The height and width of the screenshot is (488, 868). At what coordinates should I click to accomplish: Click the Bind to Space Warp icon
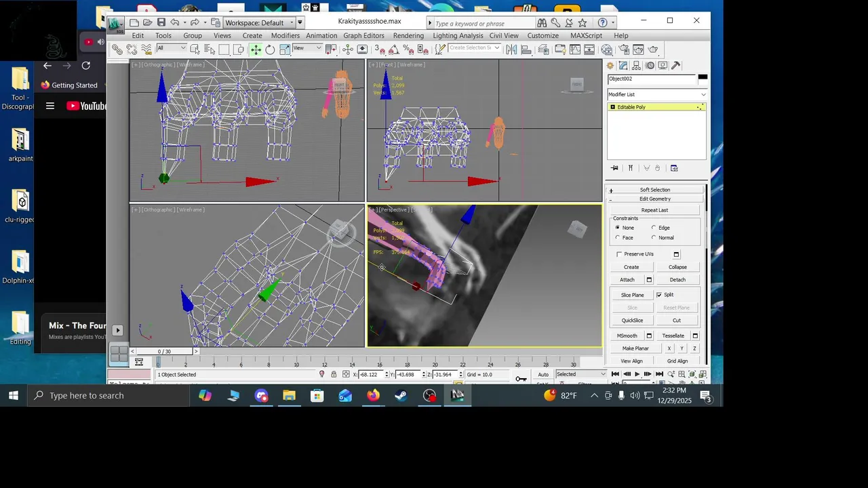point(146,49)
